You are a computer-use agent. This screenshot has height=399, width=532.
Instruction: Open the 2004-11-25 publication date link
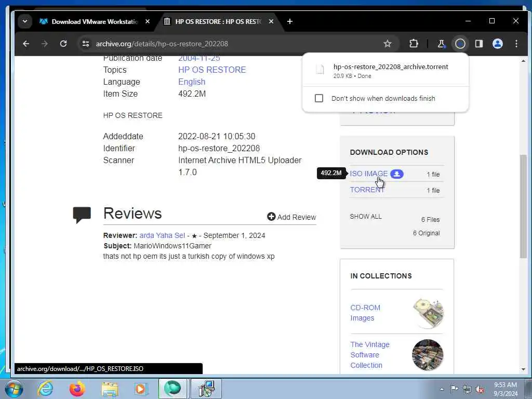coord(199,58)
